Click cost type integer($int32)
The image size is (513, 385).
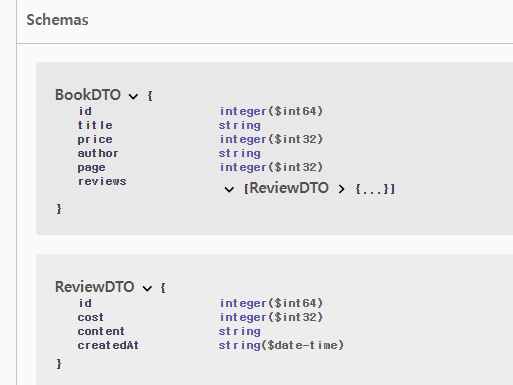click(x=271, y=317)
